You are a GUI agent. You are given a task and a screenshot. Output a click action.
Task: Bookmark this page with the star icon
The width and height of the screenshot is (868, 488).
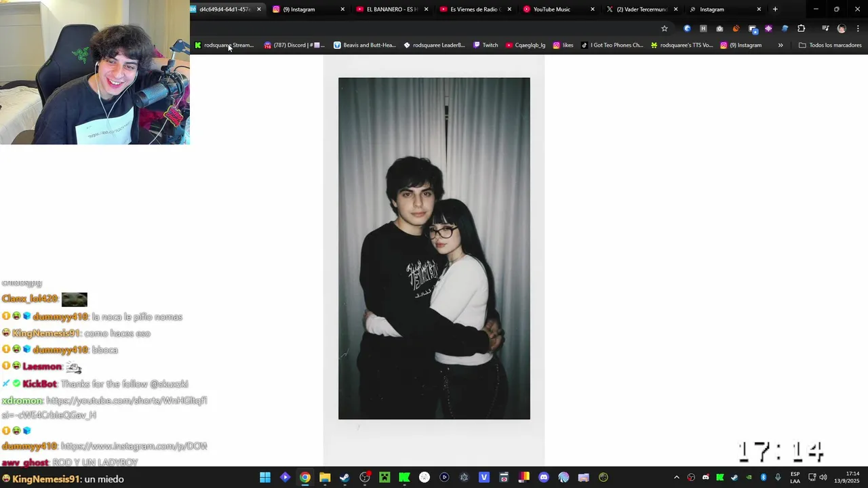(665, 28)
